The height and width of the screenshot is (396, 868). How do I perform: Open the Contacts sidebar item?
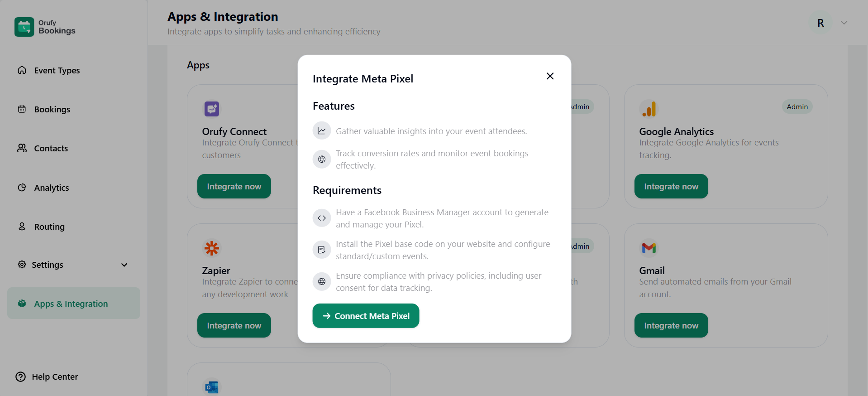[51, 148]
